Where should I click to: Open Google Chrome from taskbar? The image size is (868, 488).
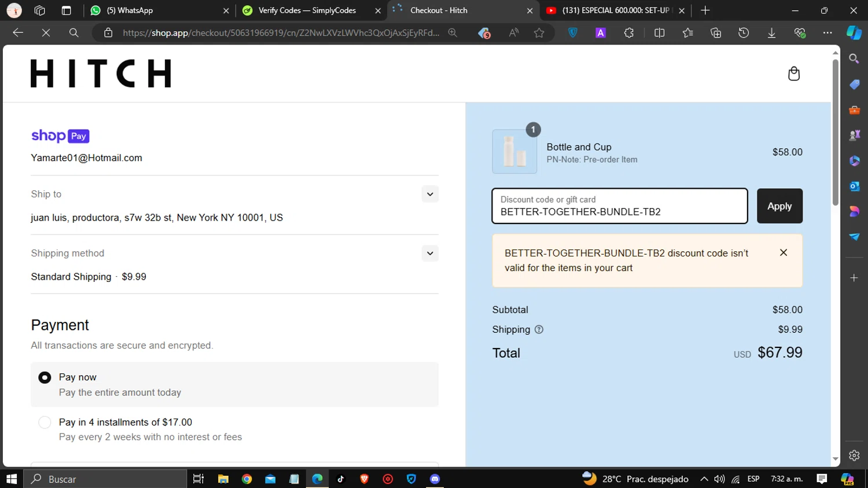247,479
